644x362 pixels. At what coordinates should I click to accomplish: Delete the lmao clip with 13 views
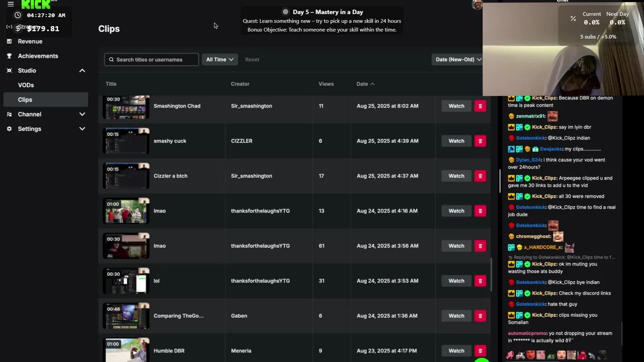480,211
